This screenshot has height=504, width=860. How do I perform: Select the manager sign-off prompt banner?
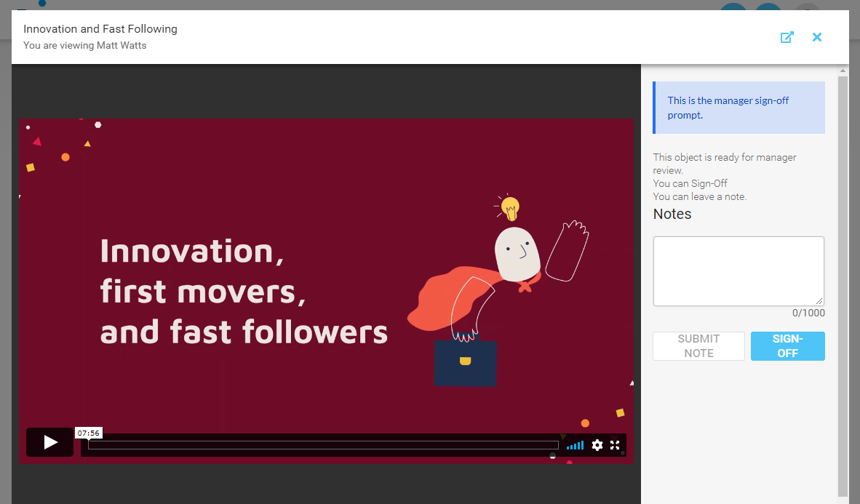[738, 108]
